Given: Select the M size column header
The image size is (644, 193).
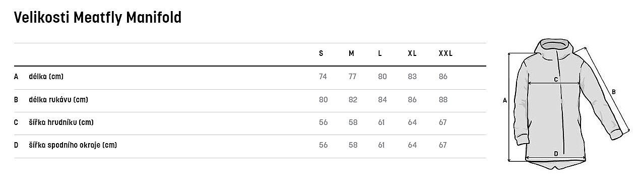Looking at the screenshot, I should [x=351, y=53].
